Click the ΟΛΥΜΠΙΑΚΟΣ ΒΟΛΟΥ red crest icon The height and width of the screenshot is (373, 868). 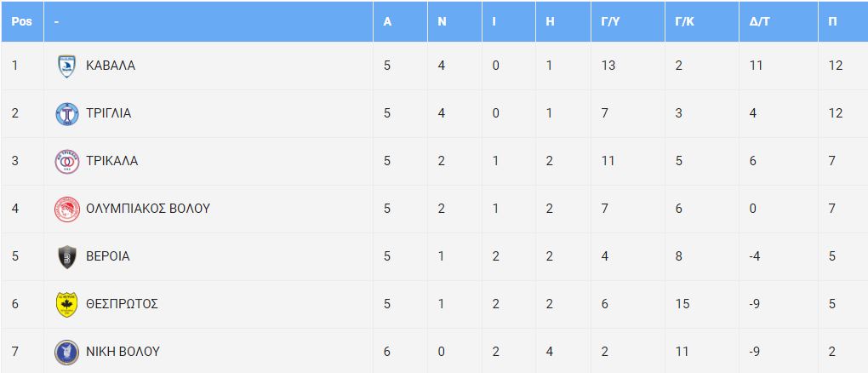67,209
